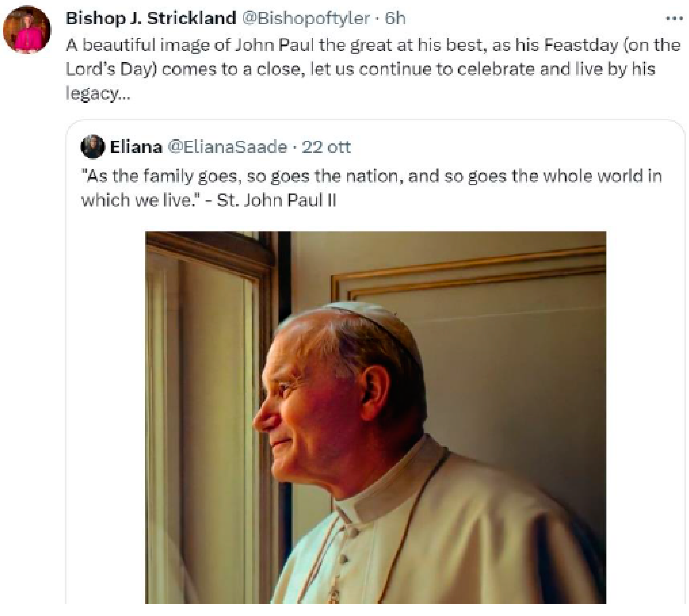Click the word "Feastday" in the tweet

click(581, 45)
